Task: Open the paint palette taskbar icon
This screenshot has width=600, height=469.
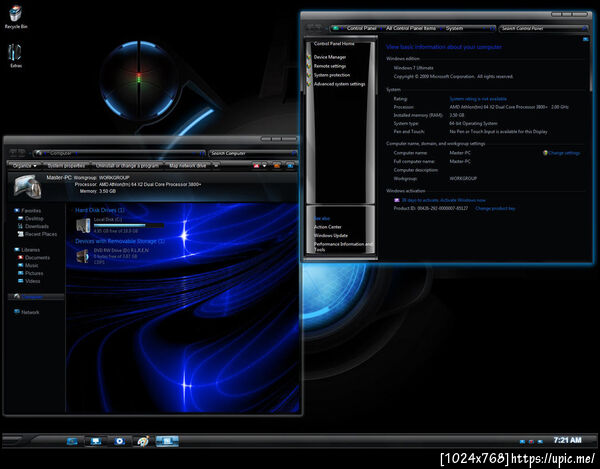Action: (143, 441)
